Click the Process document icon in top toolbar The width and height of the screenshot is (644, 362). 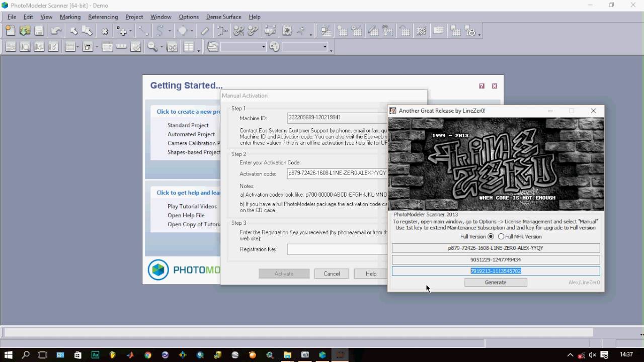point(287,31)
